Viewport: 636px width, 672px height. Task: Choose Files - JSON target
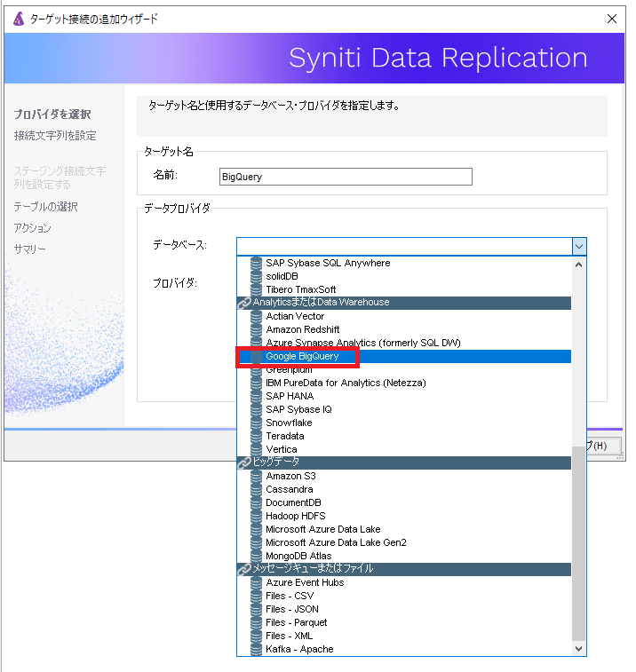pyautogui.click(x=404, y=609)
